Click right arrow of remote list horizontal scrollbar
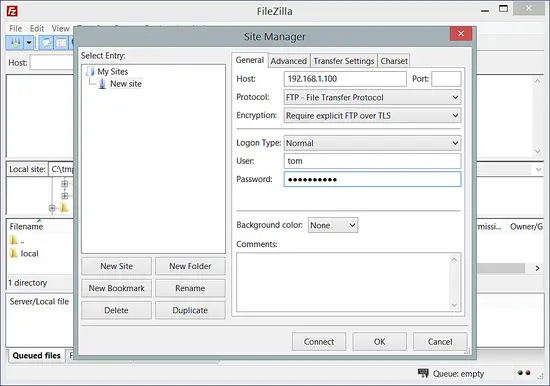Screen dimensions: 550x386 537,268
